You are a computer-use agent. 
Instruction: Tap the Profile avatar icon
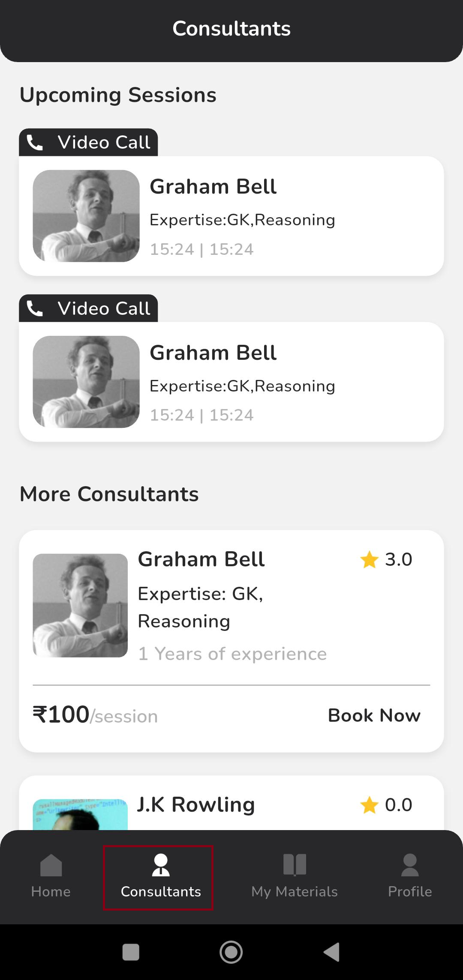(x=410, y=865)
